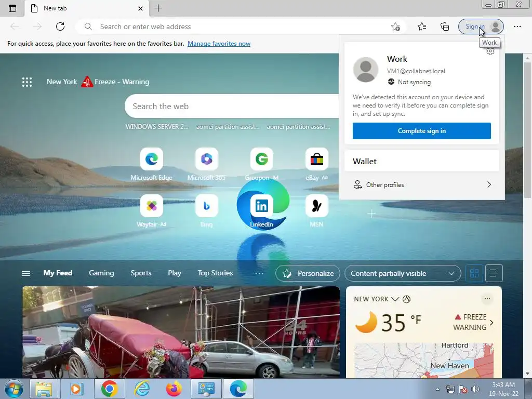
Task: Open the app launcher grid icon
Action: point(27,82)
